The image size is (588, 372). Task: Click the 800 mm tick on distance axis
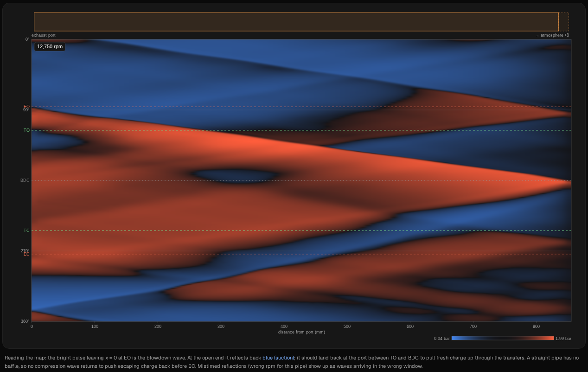(537, 327)
